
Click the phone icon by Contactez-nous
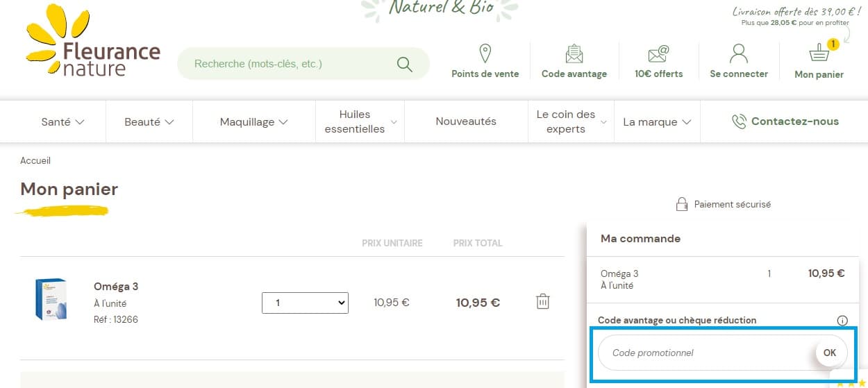(x=739, y=121)
